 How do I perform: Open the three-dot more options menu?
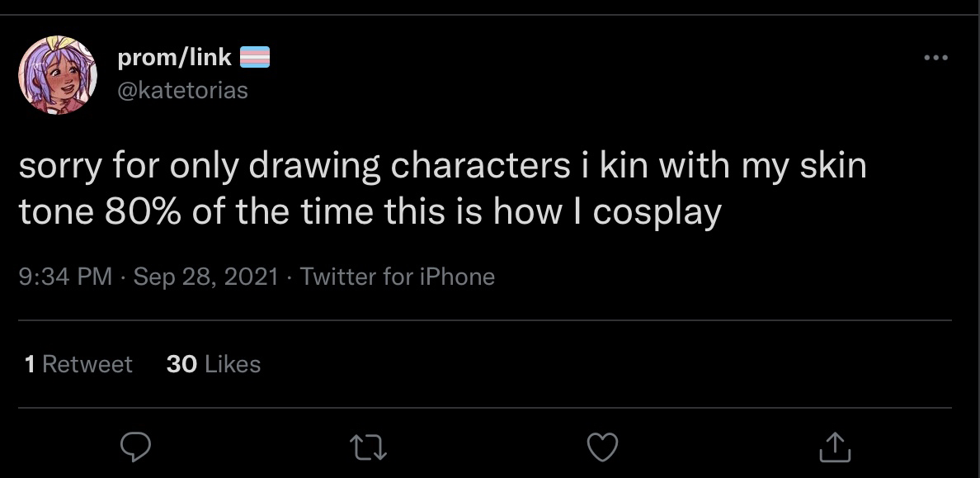point(935,58)
